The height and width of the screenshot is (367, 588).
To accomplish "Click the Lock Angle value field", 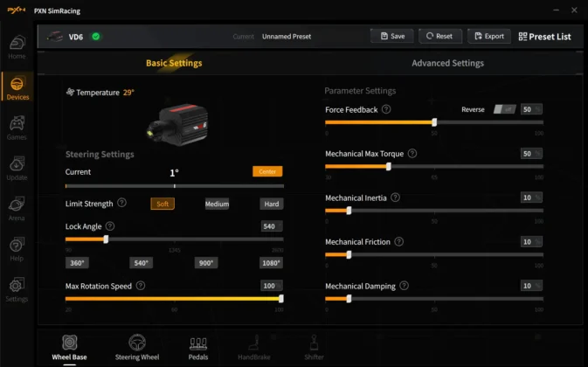I will (x=272, y=226).
